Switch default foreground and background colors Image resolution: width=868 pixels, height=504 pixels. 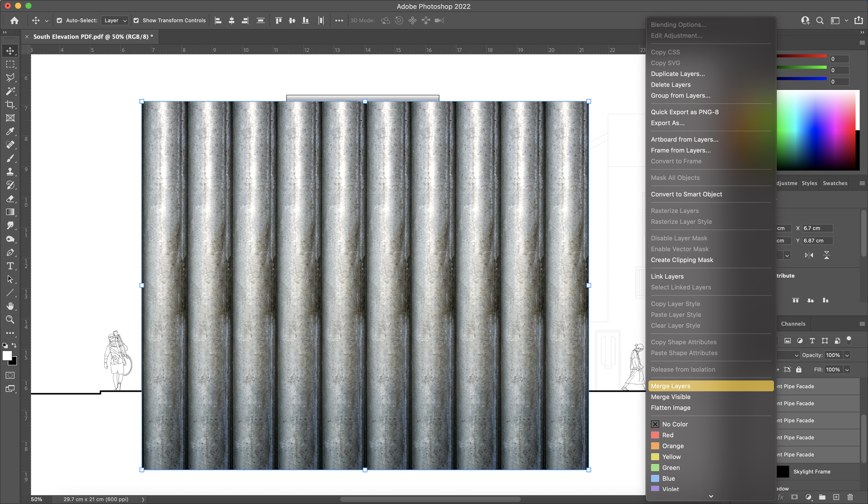[5, 346]
